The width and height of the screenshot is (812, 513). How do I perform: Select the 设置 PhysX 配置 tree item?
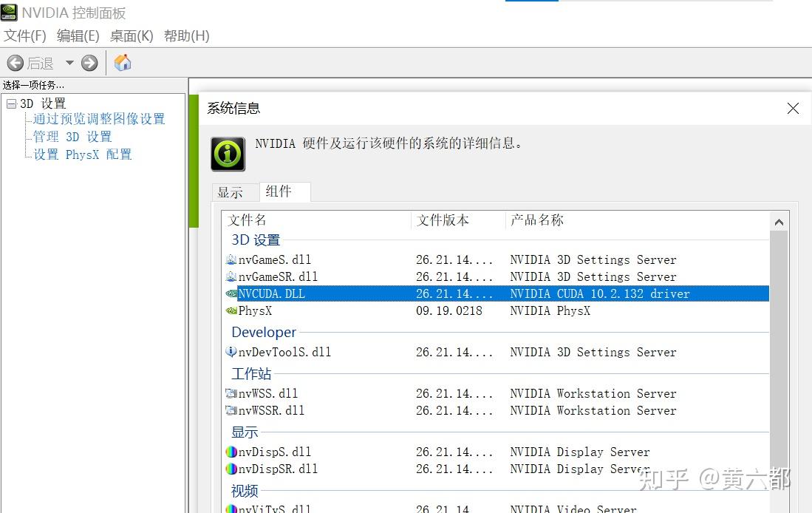point(81,154)
